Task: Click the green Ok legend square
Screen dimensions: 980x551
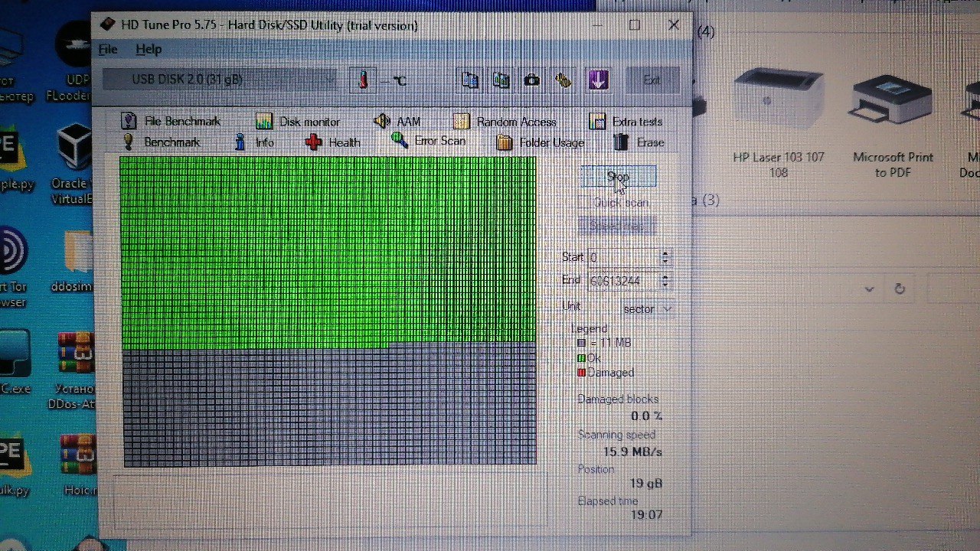Action: (581, 358)
